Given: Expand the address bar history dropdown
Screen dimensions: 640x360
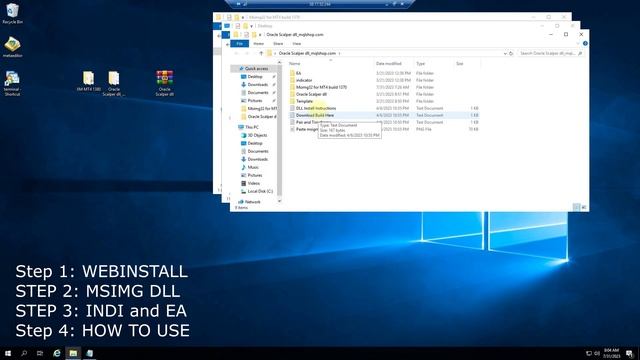Looking at the screenshot, I should (505, 53).
